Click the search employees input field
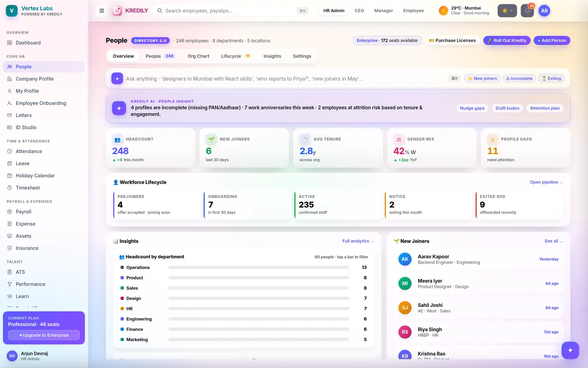Viewport: 588px width, 368px height. coord(232,11)
